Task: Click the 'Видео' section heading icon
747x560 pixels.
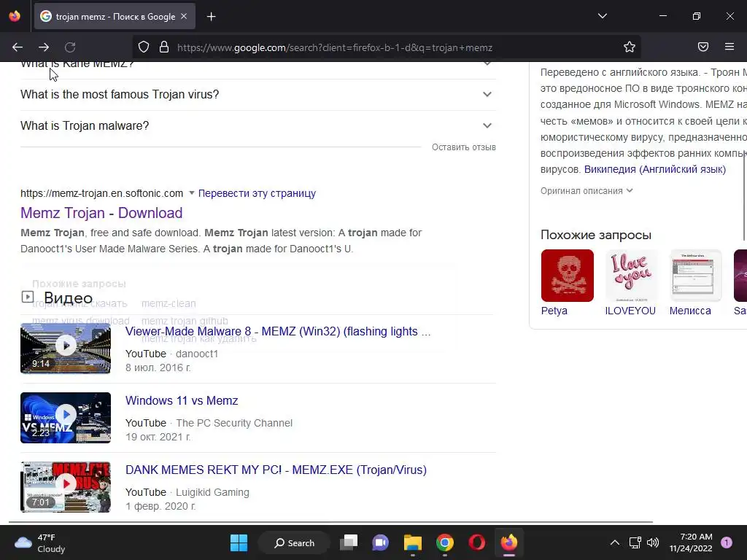Action: point(28,297)
